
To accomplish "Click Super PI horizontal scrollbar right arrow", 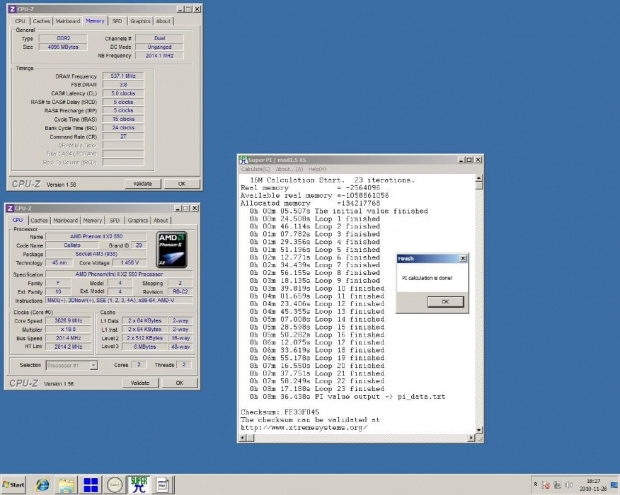I will point(471,438).
